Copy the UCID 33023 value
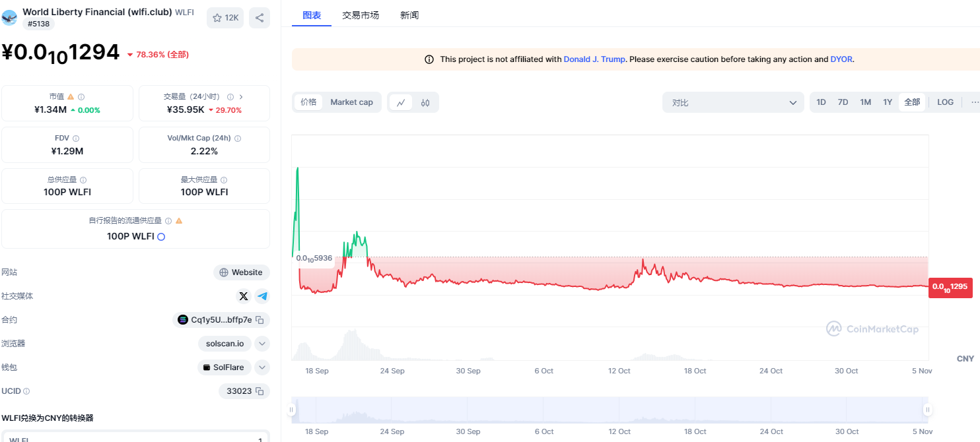980x442 pixels. point(260,391)
